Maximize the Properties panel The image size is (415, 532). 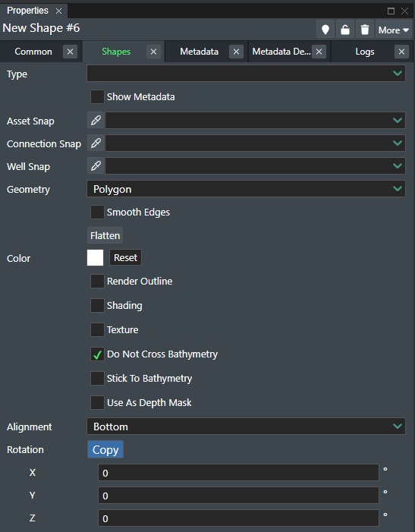(x=391, y=11)
